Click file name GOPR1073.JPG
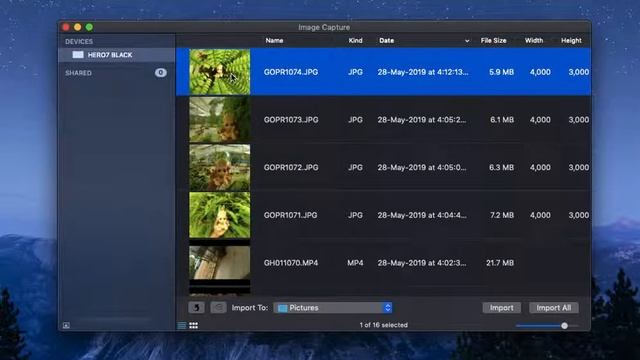Image resolution: width=640 pixels, height=360 pixels. click(291, 120)
